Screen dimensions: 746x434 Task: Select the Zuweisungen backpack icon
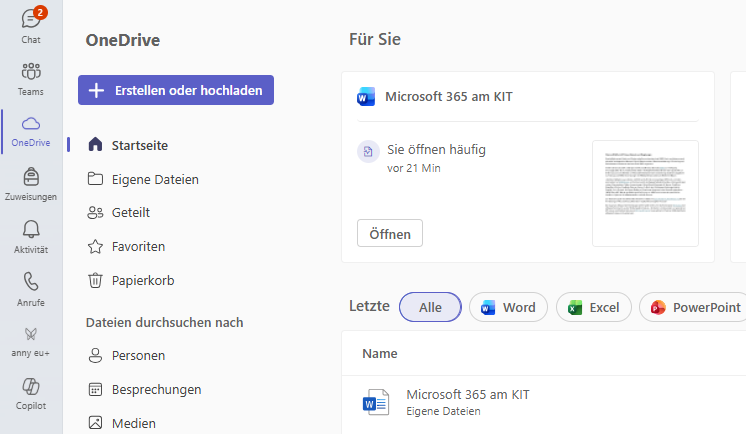click(x=31, y=182)
